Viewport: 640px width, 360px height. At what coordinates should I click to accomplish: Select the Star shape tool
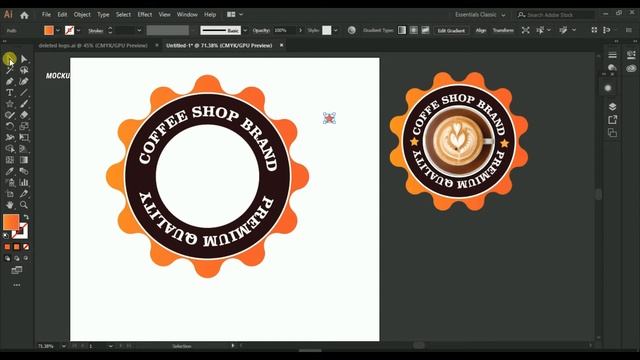point(9,104)
